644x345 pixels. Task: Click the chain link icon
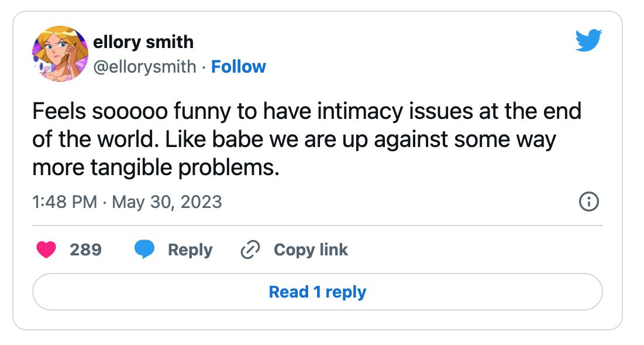250,250
